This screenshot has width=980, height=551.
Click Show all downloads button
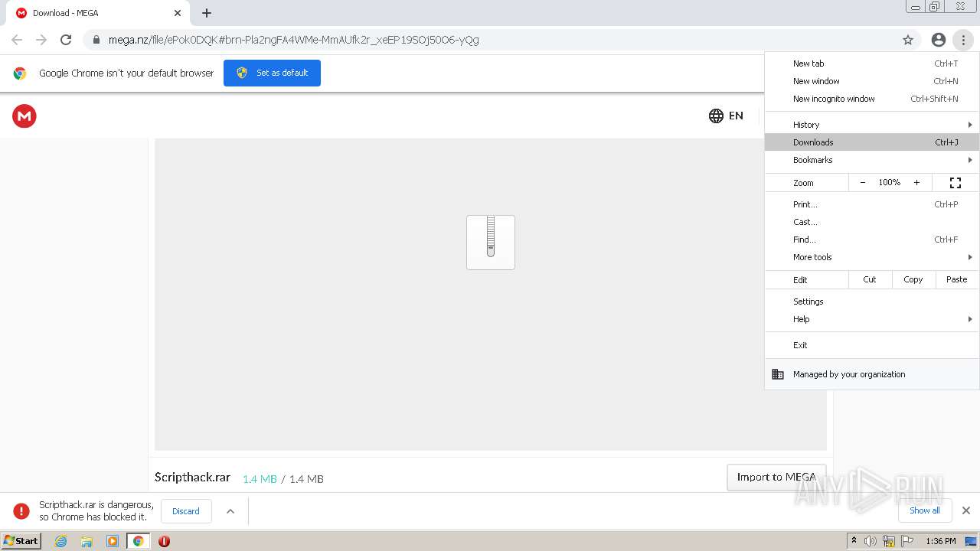[x=925, y=510]
